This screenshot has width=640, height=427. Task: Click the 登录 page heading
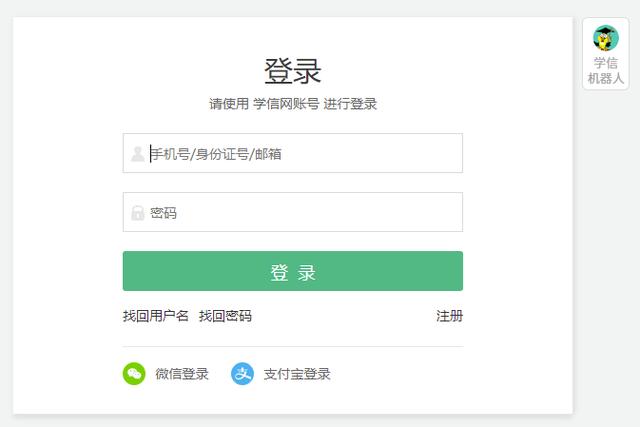(293, 71)
